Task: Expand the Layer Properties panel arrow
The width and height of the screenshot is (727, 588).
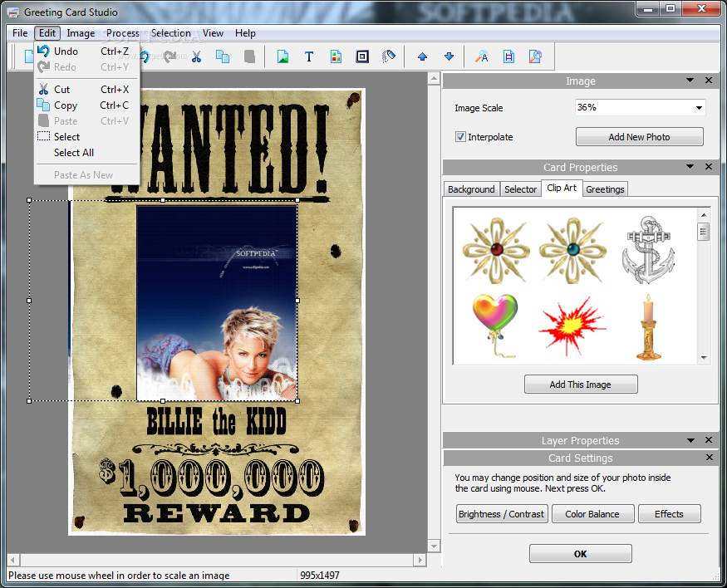Action: [x=690, y=440]
